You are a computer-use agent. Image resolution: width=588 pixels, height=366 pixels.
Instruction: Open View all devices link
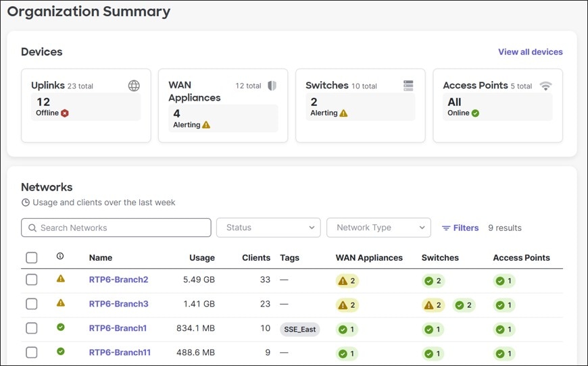531,52
